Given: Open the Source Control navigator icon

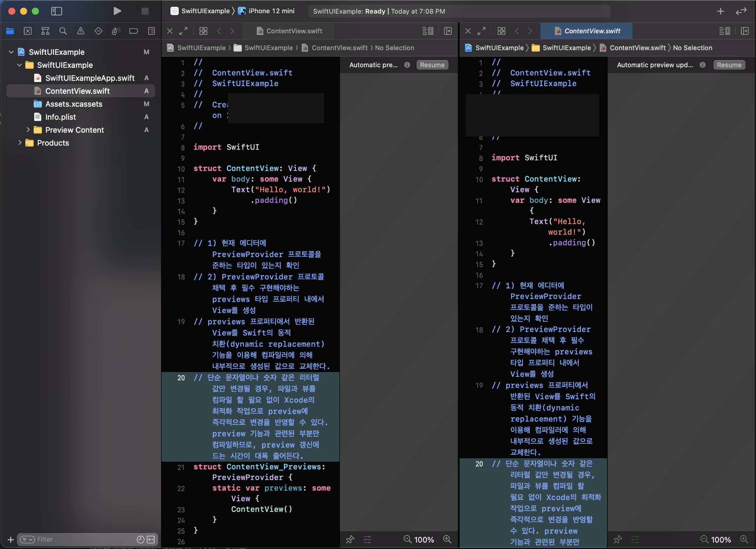Looking at the screenshot, I should coord(28,31).
